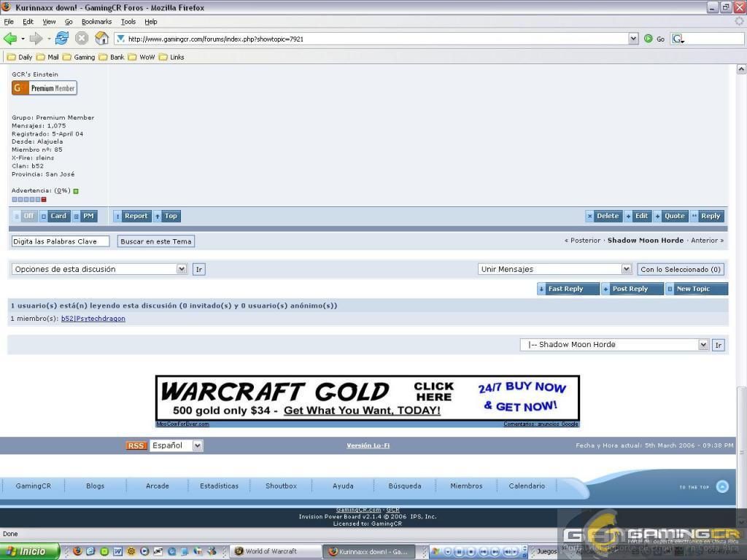Click the Post Reply button
747x560 pixels.
(632, 289)
